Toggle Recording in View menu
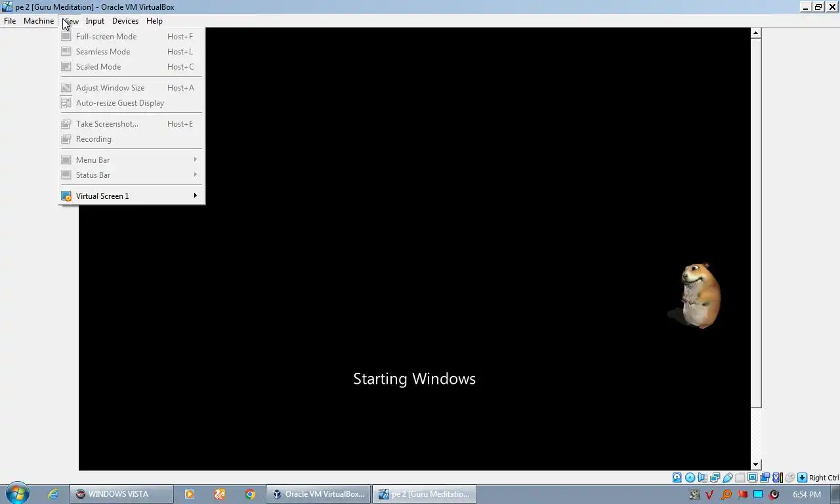The width and height of the screenshot is (840, 504). pyautogui.click(x=132, y=139)
